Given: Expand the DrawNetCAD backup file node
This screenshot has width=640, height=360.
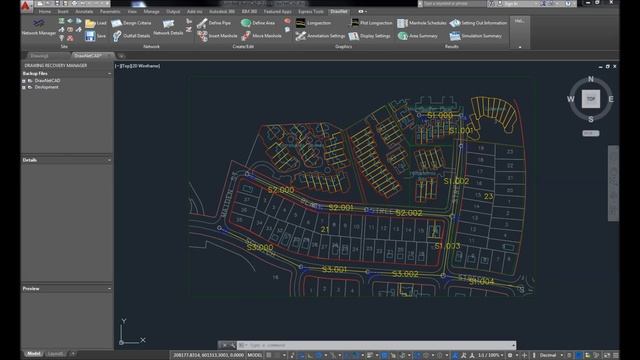Looking at the screenshot, I should point(24,81).
